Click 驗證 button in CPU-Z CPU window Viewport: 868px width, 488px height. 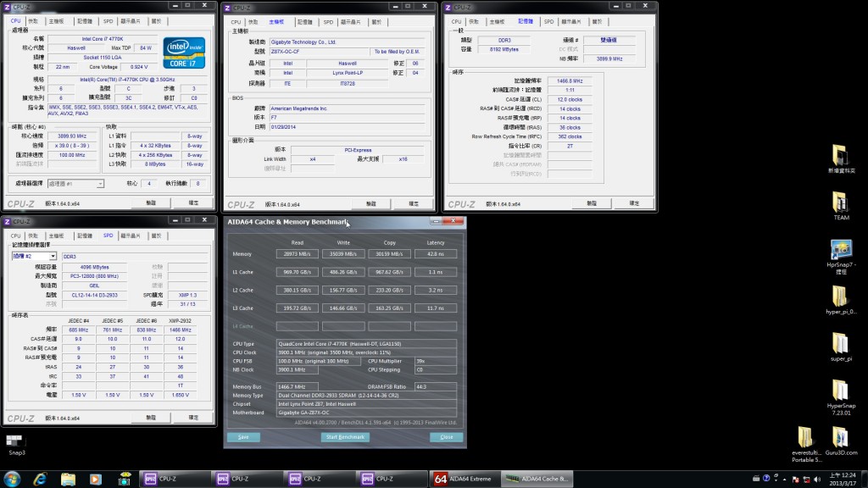(x=151, y=203)
